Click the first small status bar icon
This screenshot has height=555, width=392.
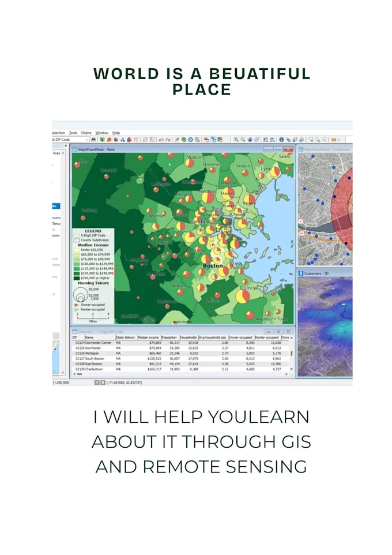[x=97, y=382]
